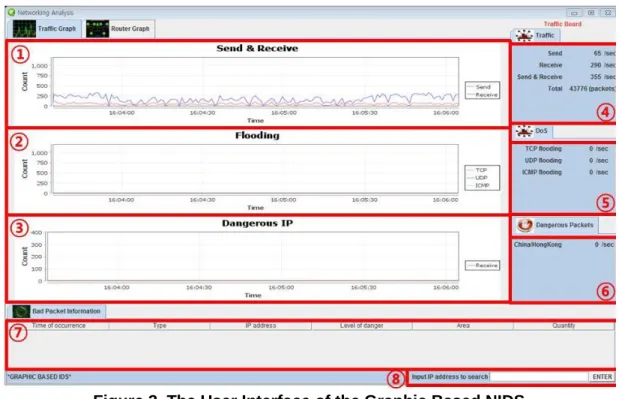Select the Bad Packet Information tab
Image resolution: width=619 pixels, height=399 pixels.
click(56, 311)
